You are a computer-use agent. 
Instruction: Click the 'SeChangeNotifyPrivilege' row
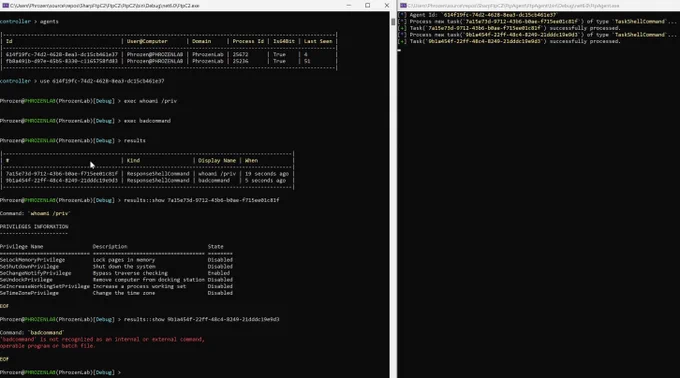[115, 273]
